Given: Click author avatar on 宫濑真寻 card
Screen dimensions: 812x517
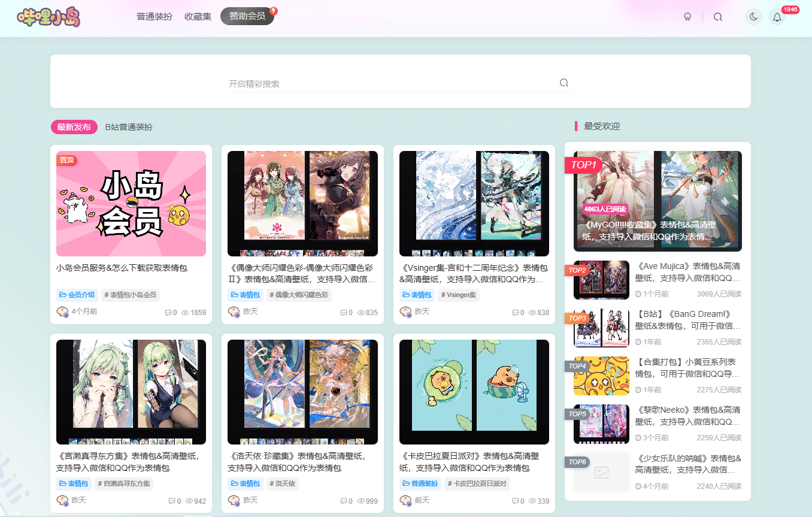Looking at the screenshot, I should [63, 500].
